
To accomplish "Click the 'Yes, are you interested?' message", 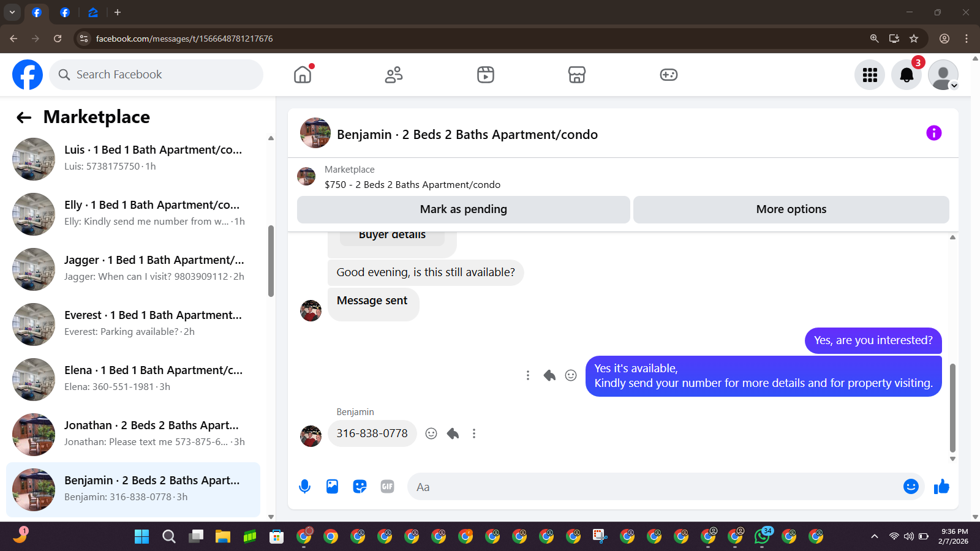I will coord(873,340).
